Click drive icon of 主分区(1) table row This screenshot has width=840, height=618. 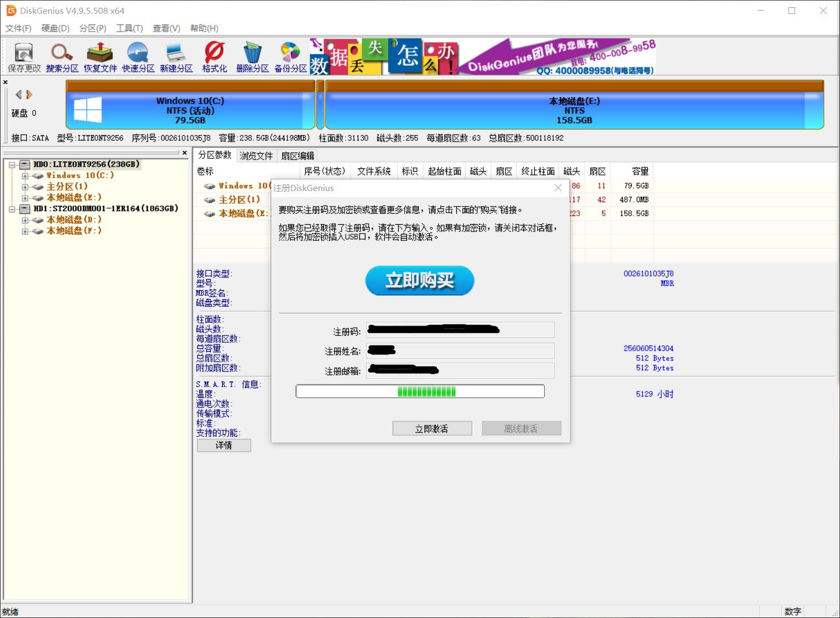pyautogui.click(x=209, y=200)
